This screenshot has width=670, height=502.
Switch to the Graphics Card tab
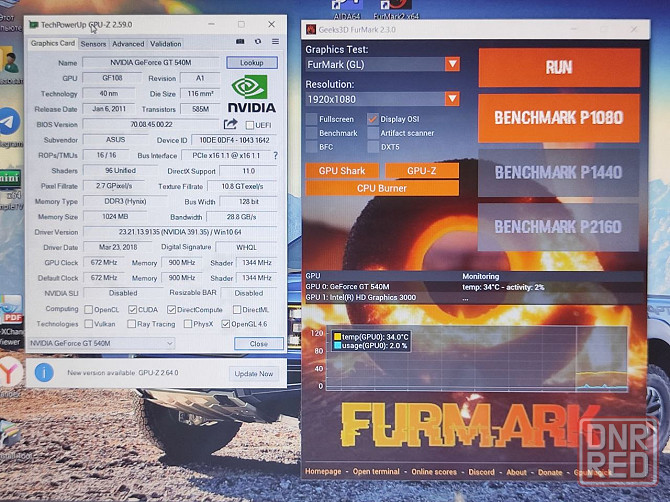click(x=53, y=43)
